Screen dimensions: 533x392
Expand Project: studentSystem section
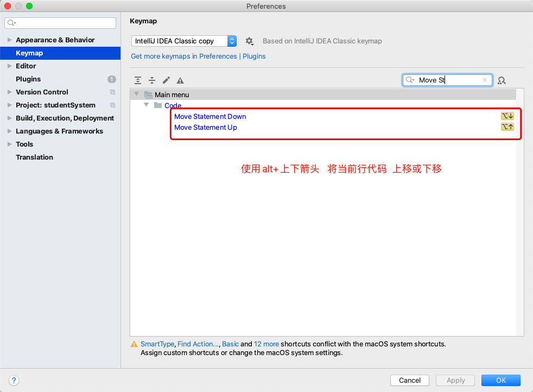coord(10,105)
